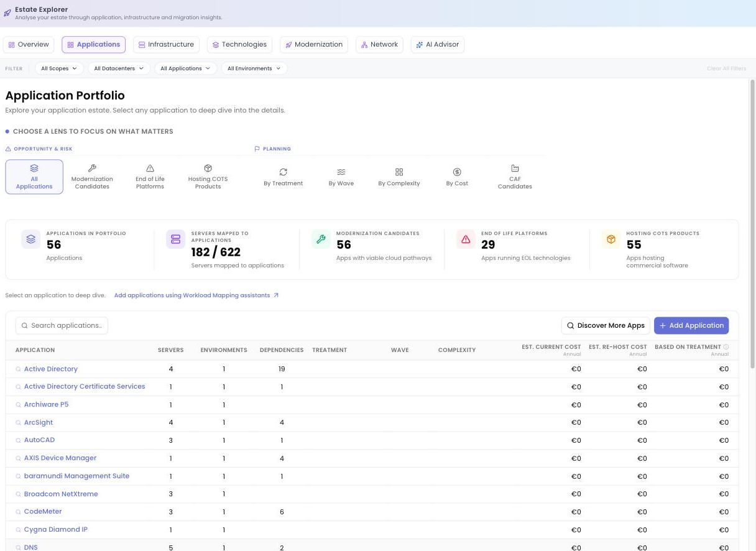
Task: Open the Modernization tab
Action: (x=314, y=45)
